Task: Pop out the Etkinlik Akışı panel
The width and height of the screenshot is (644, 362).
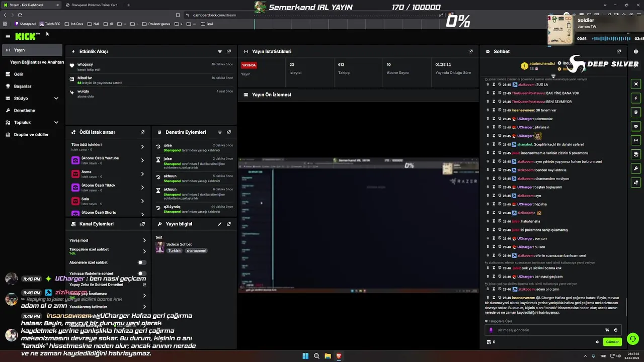Action: (229, 51)
